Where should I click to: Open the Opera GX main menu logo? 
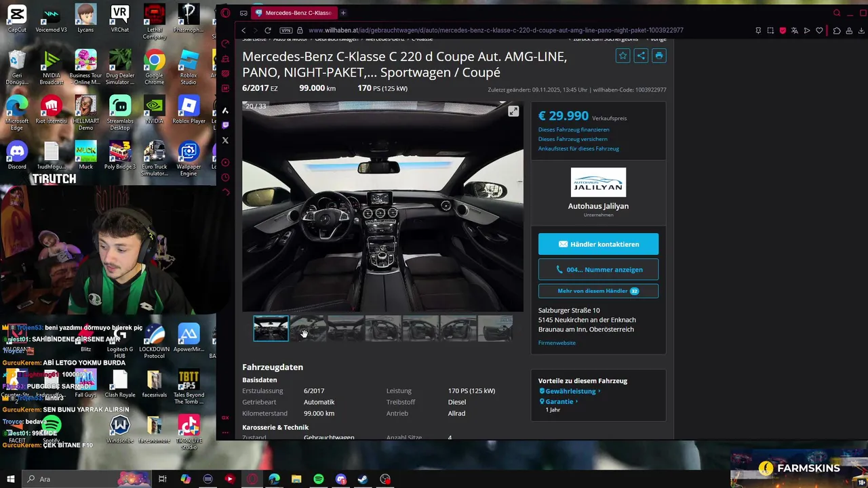click(x=226, y=13)
